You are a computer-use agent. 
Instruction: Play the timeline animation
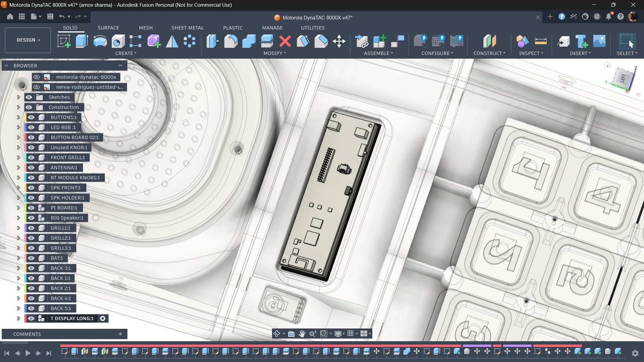coord(28,353)
